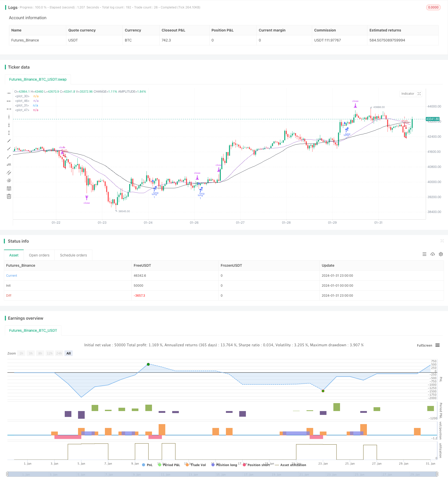Click the Current row link

(12, 275)
